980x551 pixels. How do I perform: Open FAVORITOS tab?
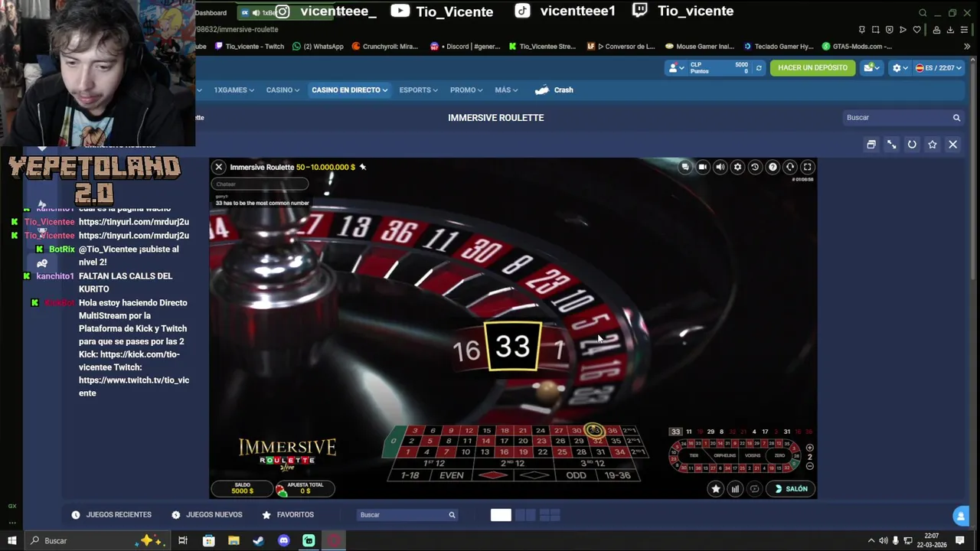(288, 515)
